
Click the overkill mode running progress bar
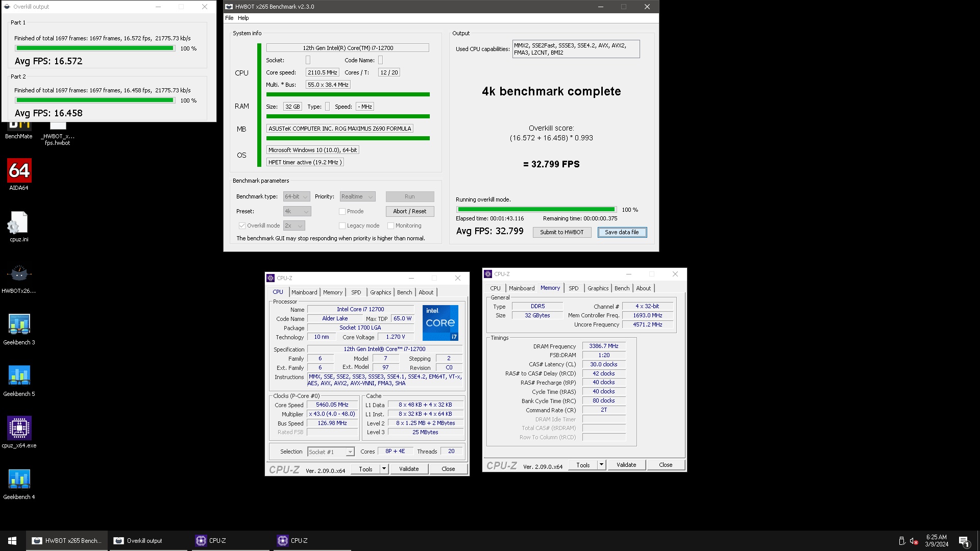(x=536, y=209)
